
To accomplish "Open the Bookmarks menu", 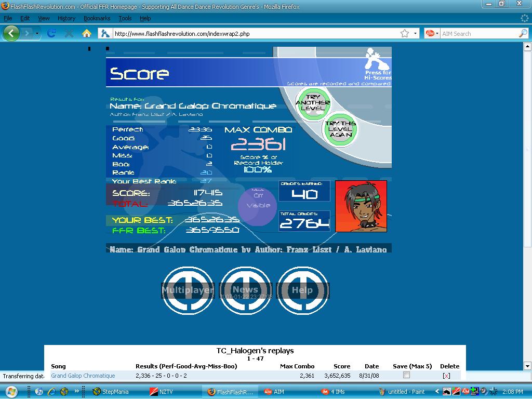I will pyautogui.click(x=97, y=18).
